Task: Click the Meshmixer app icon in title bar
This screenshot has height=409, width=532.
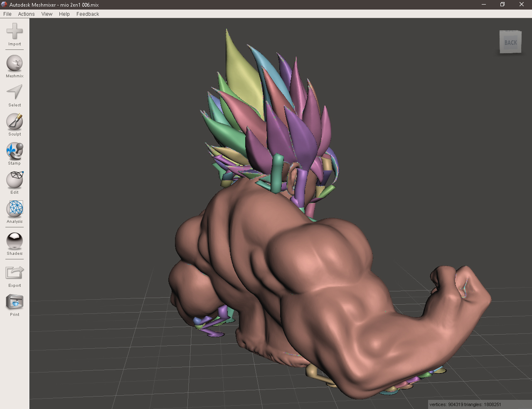Action: click(4, 5)
